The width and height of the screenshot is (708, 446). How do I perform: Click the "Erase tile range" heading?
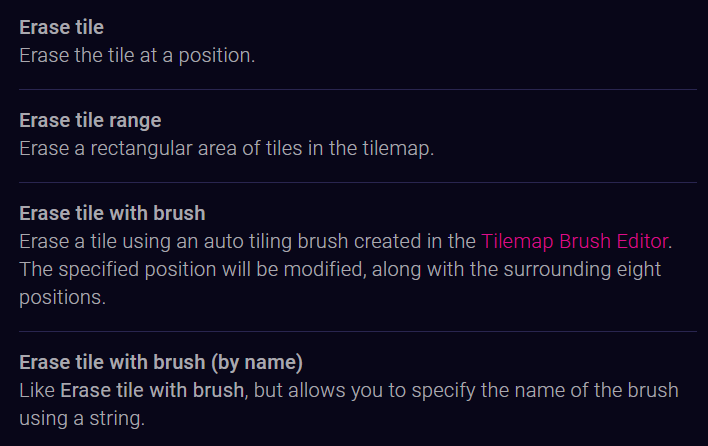point(90,121)
